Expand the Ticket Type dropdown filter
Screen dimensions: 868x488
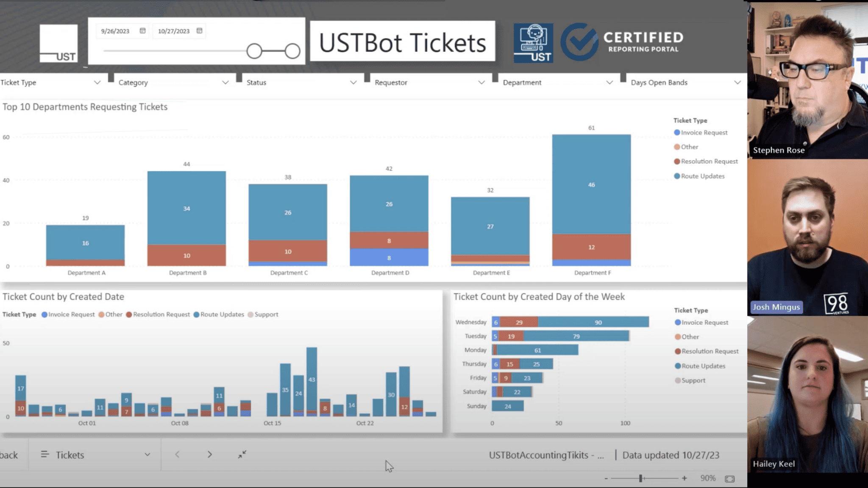pos(97,82)
